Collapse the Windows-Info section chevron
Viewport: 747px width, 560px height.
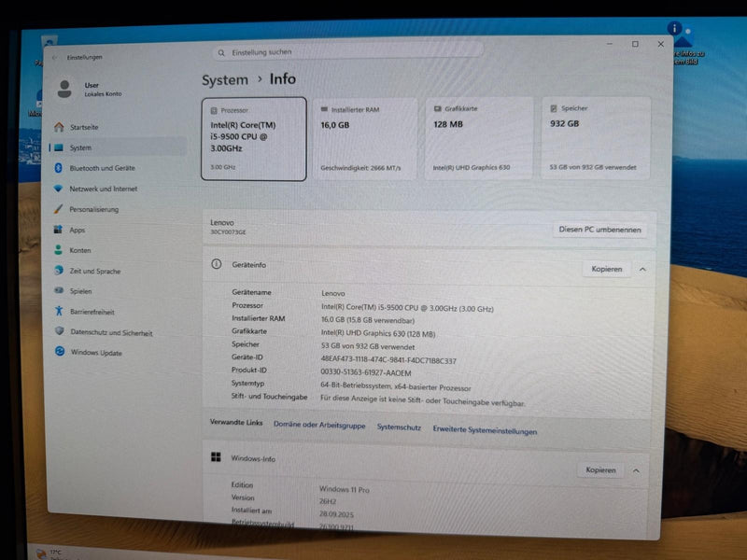tap(636, 470)
